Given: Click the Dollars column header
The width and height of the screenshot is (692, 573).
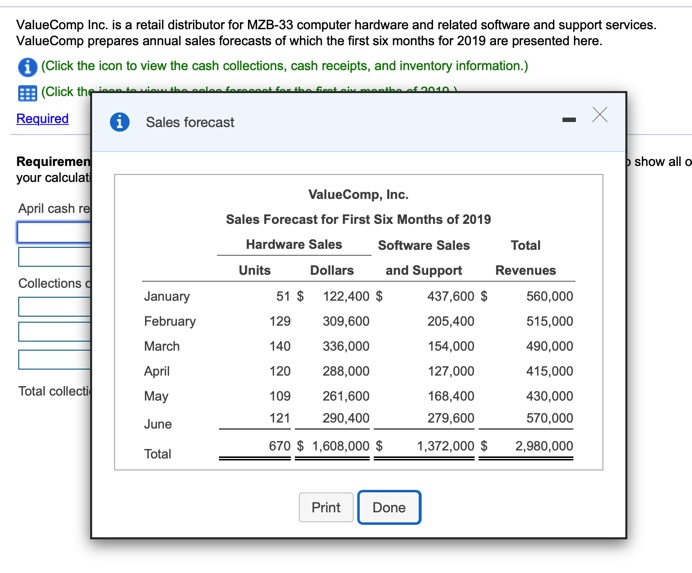Looking at the screenshot, I should pyautogui.click(x=332, y=270).
